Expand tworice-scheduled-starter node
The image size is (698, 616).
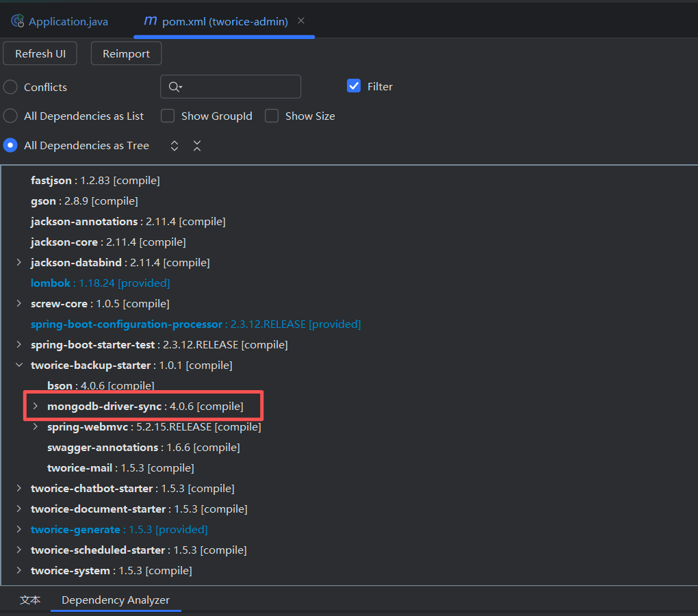click(x=18, y=549)
